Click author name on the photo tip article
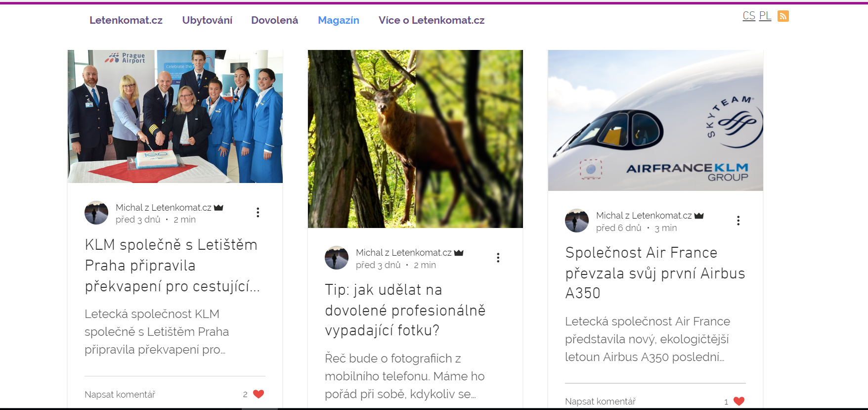Viewport: 868px width, 410px height. (x=404, y=253)
